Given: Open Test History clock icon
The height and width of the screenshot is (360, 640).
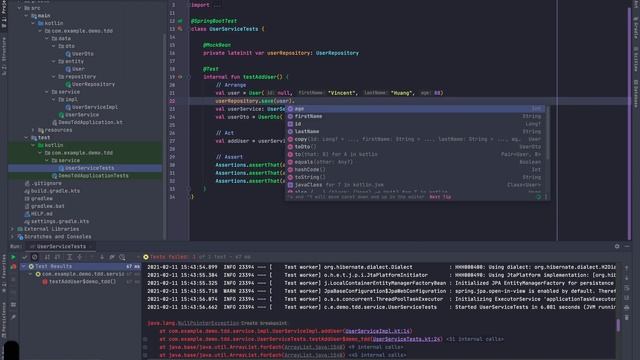Looking at the screenshot, I should pyautogui.click(x=122, y=257).
